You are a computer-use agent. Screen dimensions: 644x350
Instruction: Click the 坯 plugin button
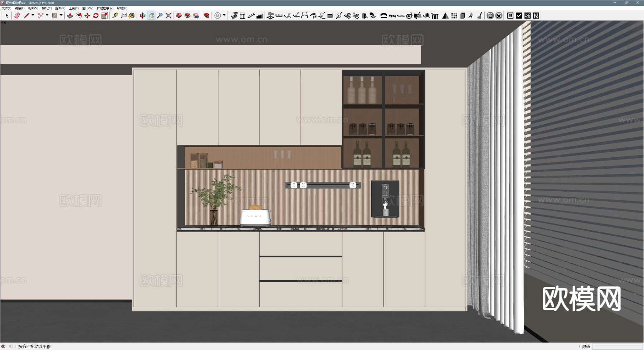click(527, 15)
